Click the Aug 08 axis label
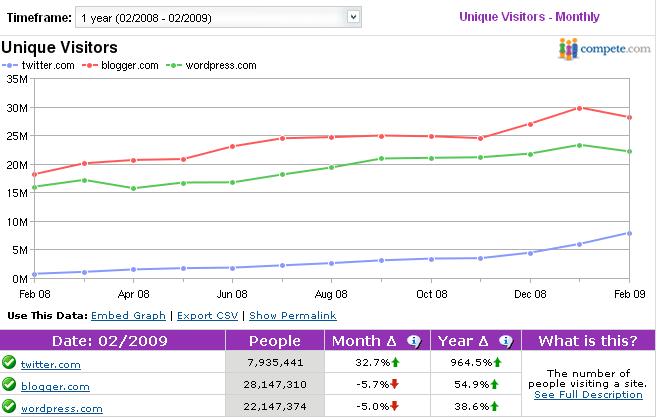Screen dimensions: 658x418 331,294
